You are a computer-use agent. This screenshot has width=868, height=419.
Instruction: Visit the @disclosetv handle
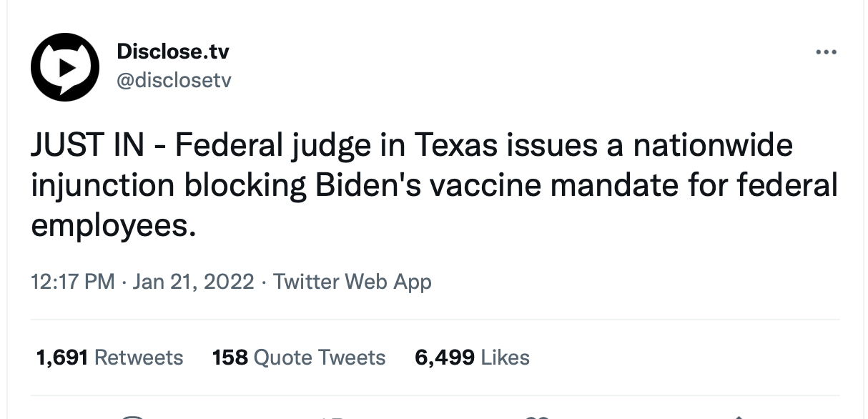[174, 80]
